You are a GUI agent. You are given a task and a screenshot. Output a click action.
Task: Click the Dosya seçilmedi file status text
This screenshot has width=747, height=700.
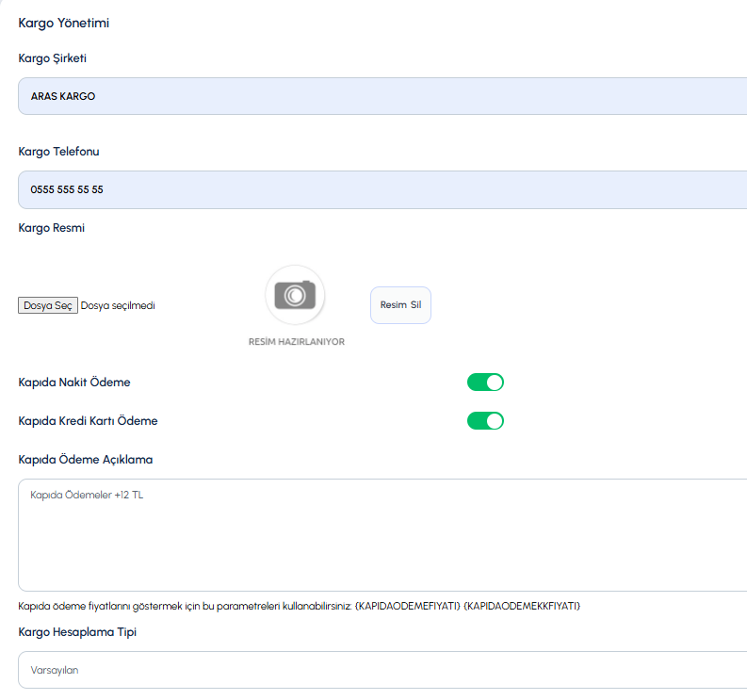[118, 305]
